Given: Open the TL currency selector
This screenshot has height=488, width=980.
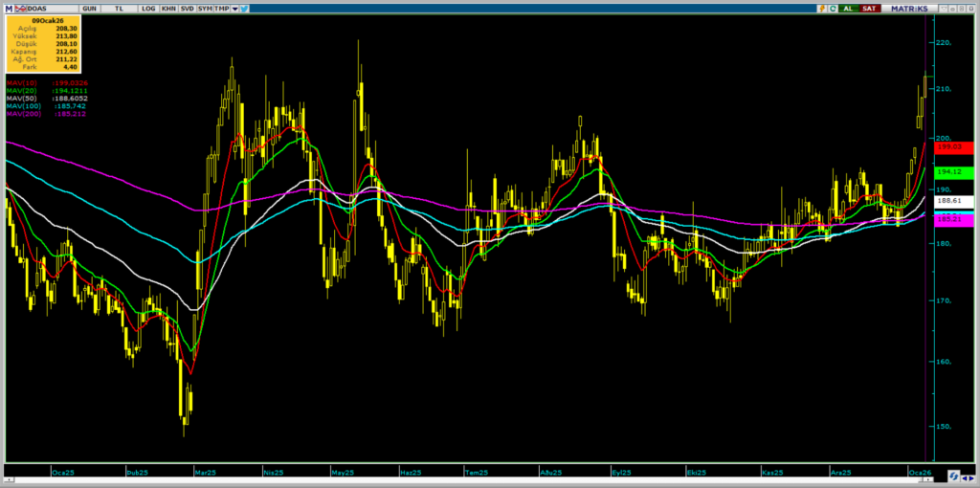Looking at the screenshot, I should [x=119, y=8].
